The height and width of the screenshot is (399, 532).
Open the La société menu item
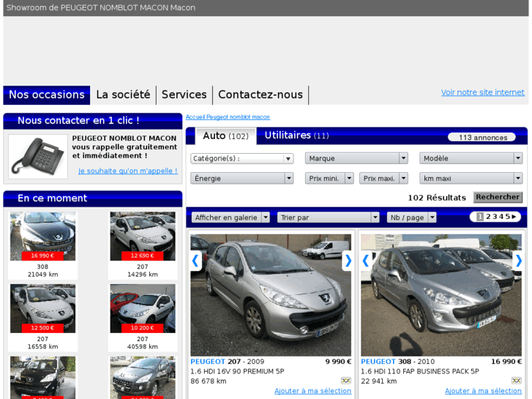click(123, 94)
